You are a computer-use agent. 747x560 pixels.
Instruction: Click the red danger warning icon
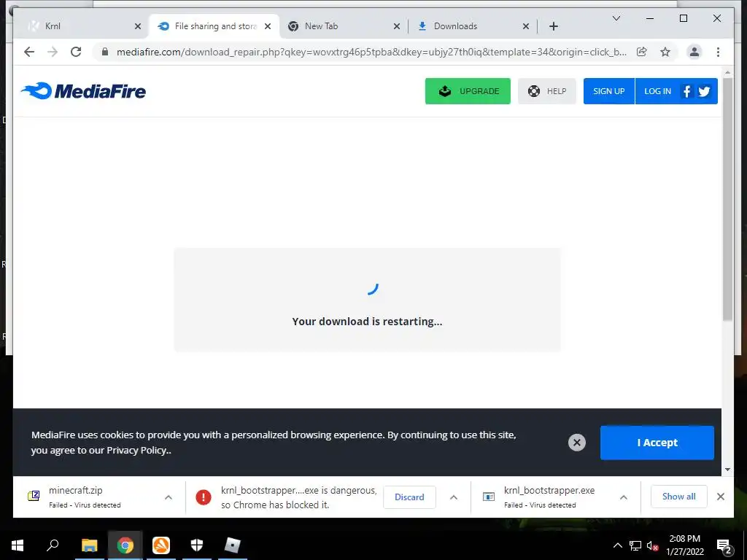(x=204, y=497)
